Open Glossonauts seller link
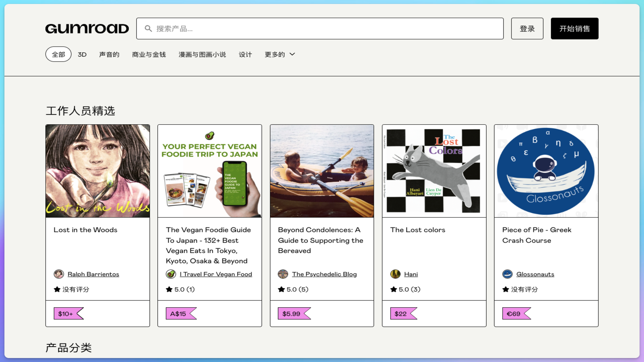 535,274
